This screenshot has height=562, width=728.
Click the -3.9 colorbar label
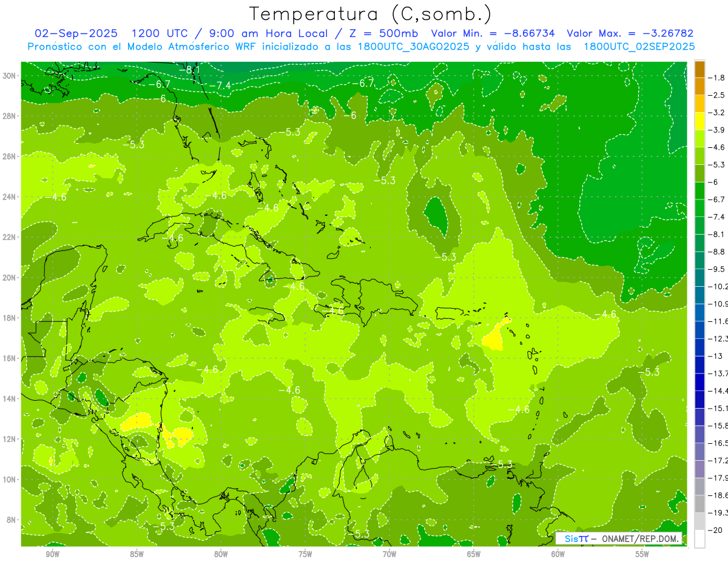pos(718,130)
